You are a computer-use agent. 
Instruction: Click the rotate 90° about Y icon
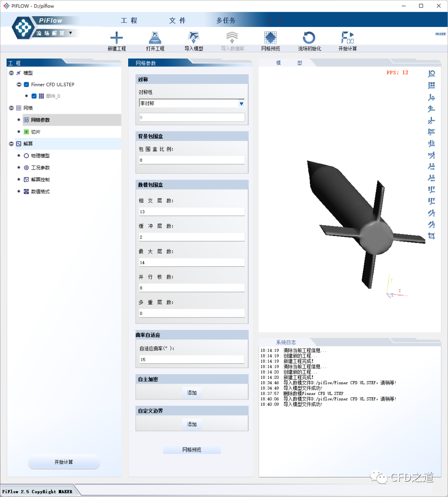coord(431,143)
